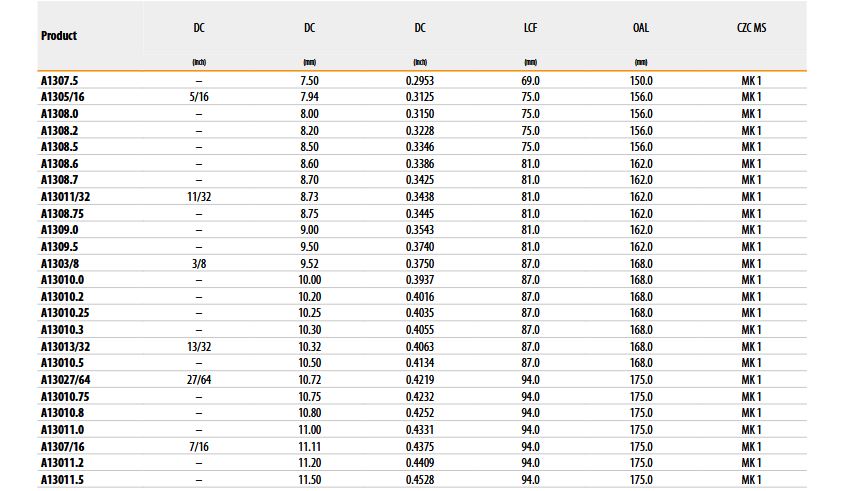
Task: Click the OAL column header
Action: pos(641,28)
